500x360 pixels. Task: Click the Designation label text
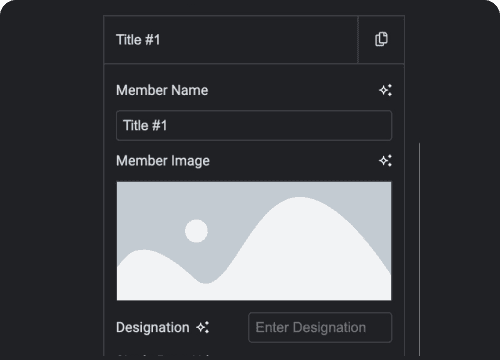pyautogui.click(x=153, y=328)
